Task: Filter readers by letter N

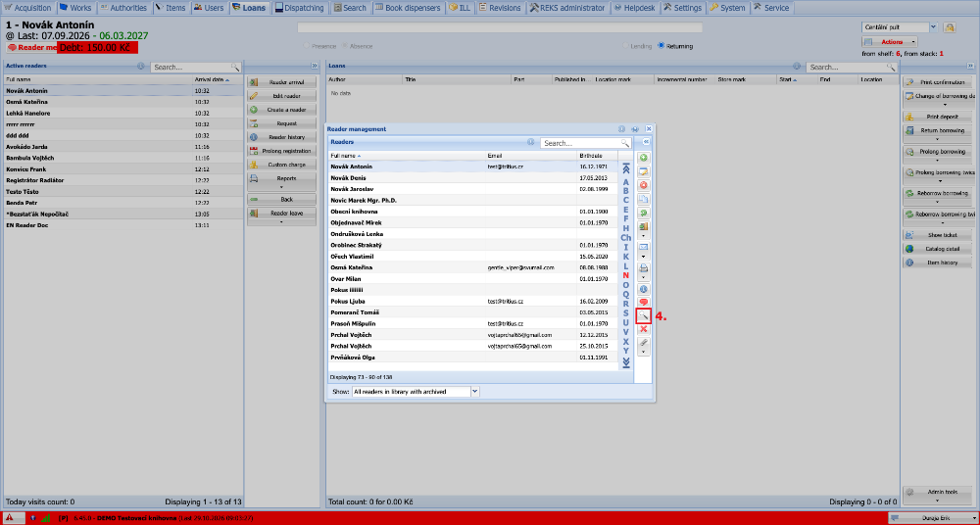Action: 625,275
